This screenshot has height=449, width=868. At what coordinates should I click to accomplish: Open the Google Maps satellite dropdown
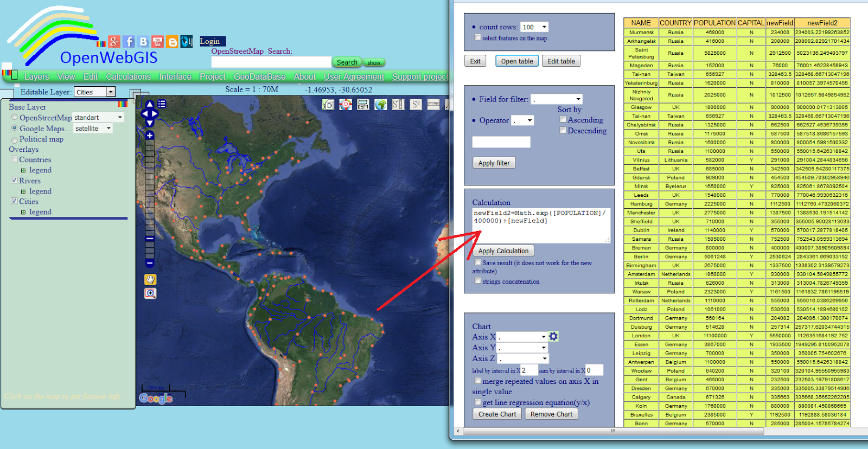(93, 129)
